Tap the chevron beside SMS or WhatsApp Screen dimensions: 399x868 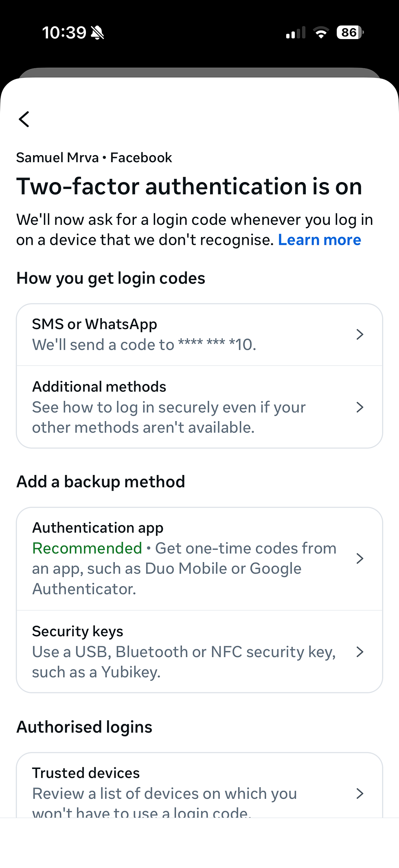coord(360,334)
